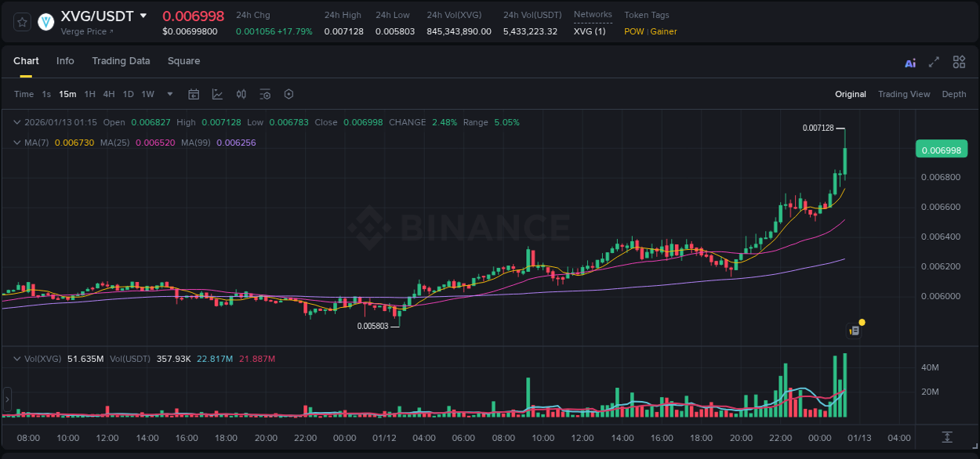This screenshot has height=459, width=980.
Task: Select the 4H time interval
Action: (109, 94)
